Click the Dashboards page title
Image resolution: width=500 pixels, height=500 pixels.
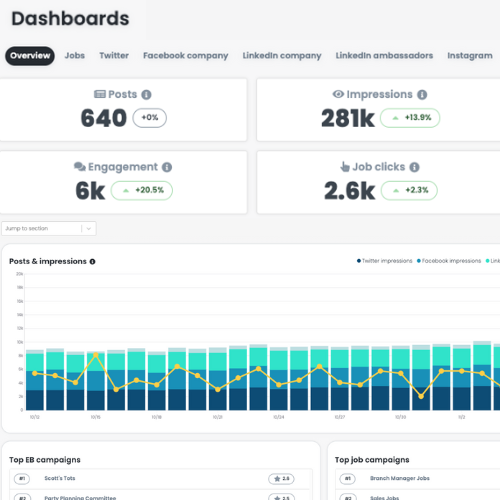tap(70, 18)
